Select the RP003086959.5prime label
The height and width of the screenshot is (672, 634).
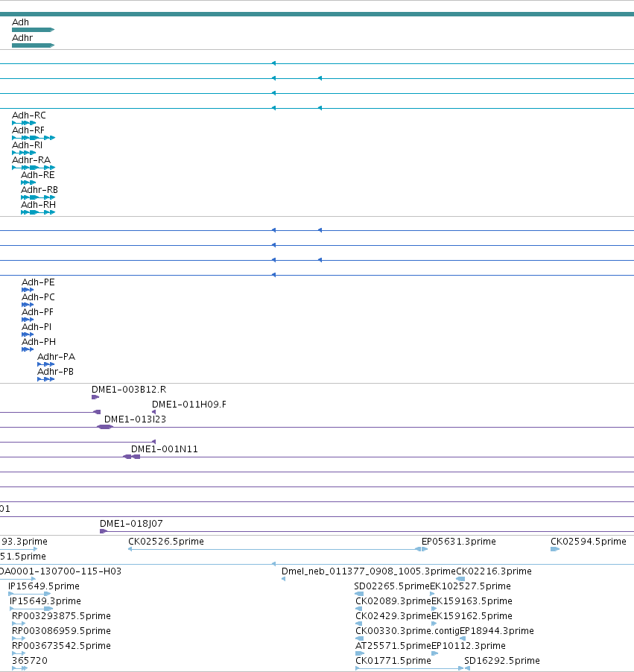[x=61, y=631]
